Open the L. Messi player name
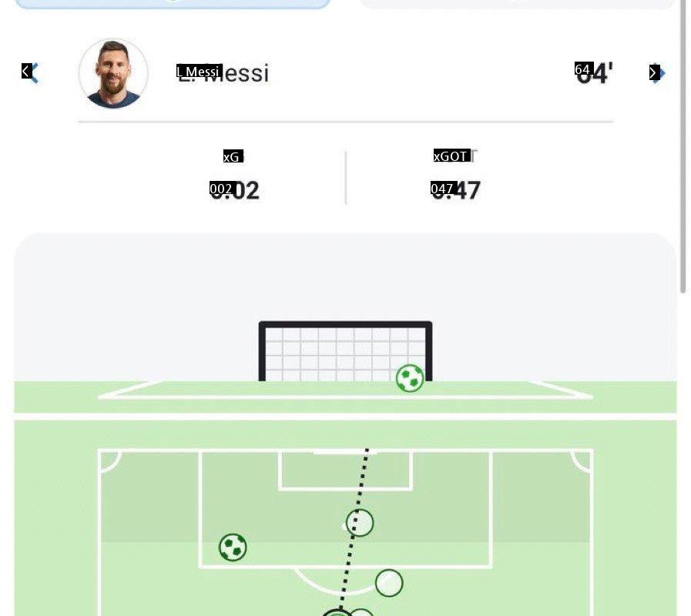 click(223, 73)
